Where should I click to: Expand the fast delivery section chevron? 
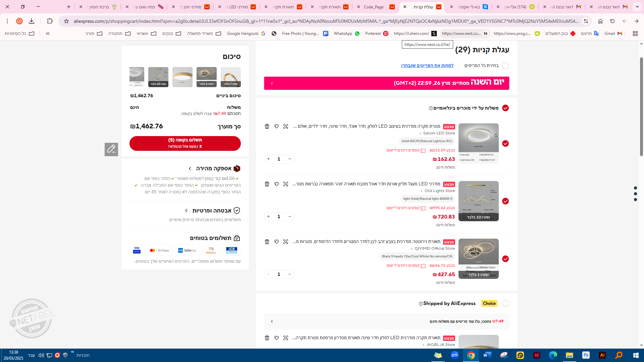(x=190, y=169)
